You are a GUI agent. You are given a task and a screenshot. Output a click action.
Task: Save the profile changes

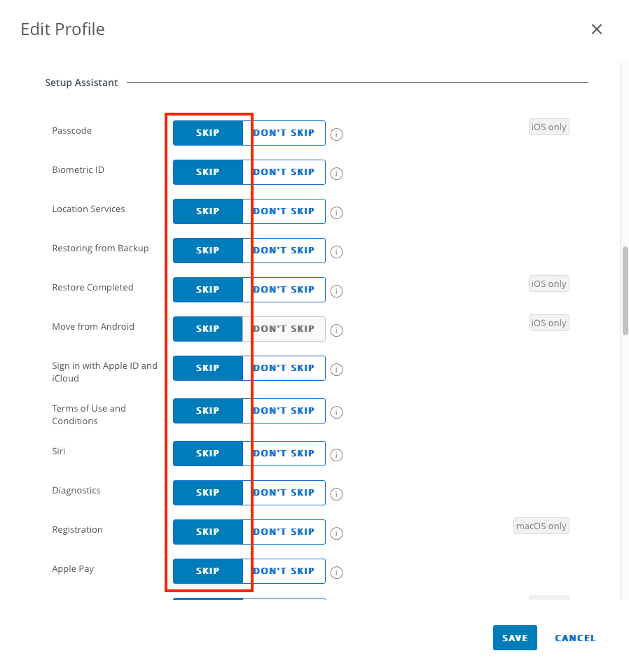[x=515, y=638]
